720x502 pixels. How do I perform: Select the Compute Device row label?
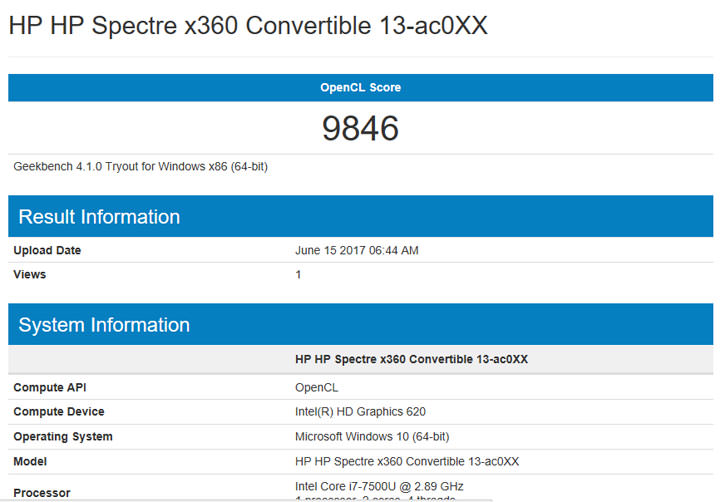[59, 412]
